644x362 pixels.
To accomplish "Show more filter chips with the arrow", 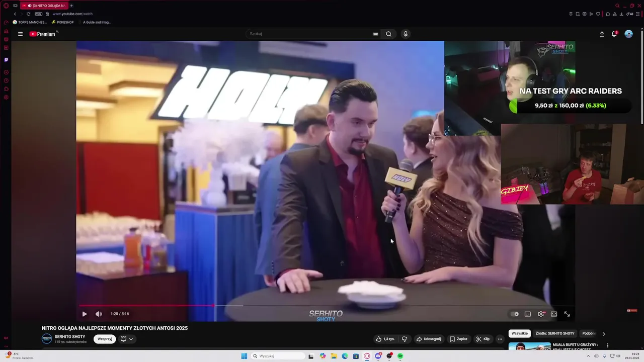I will (604, 333).
